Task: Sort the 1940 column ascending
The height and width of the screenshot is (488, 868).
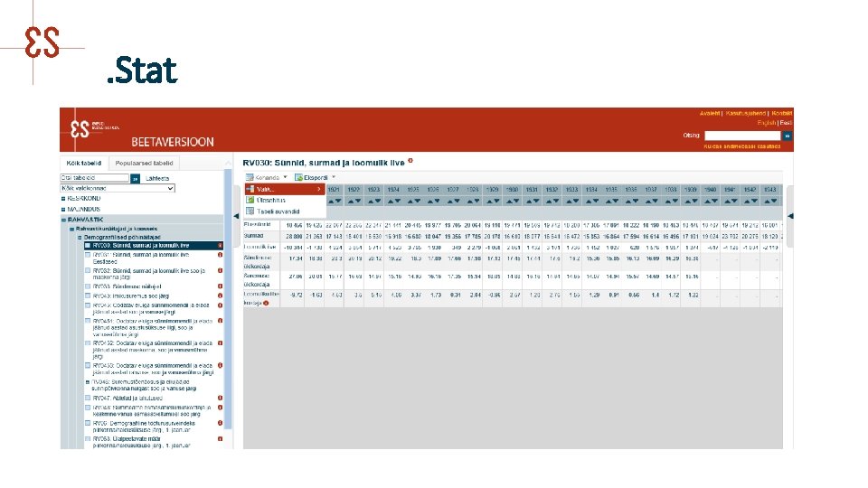Action: 707,202
